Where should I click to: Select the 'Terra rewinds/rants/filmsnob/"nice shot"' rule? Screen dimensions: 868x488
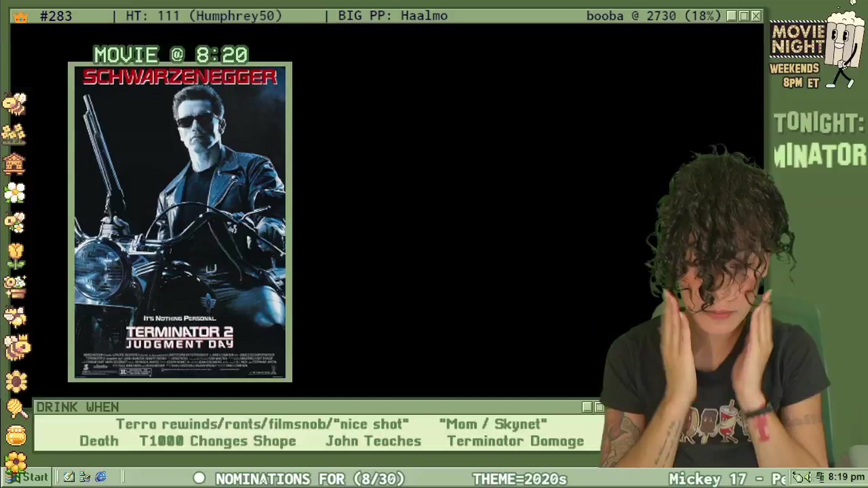coord(262,424)
